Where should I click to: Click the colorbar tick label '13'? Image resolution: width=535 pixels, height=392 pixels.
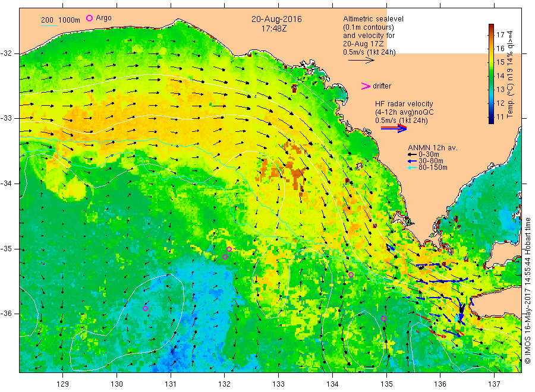500,89
